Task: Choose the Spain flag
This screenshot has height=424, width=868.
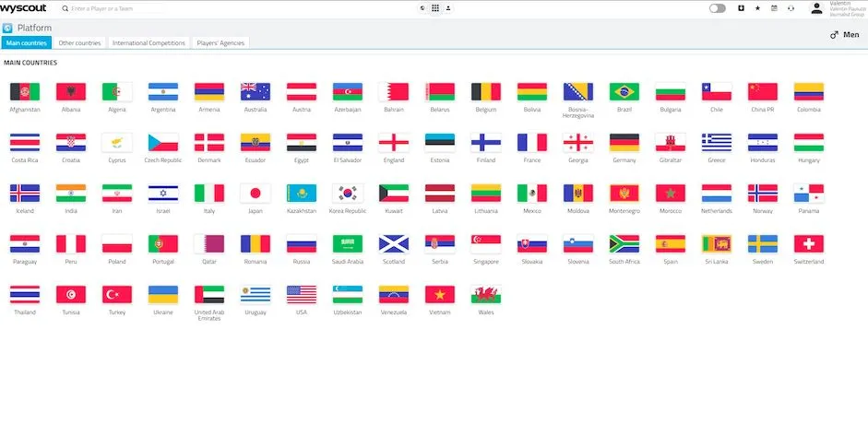Action: coord(671,243)
